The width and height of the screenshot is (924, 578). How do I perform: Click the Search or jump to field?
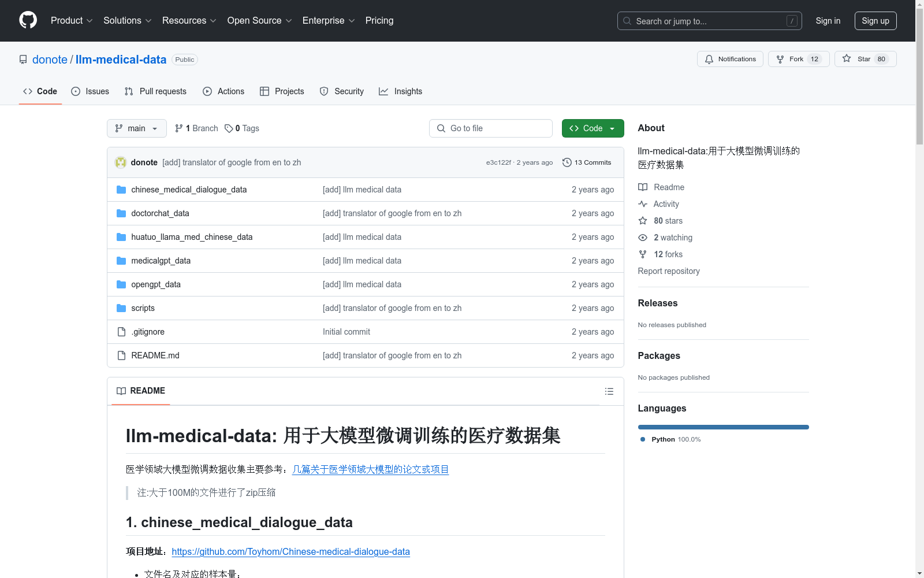710,21
